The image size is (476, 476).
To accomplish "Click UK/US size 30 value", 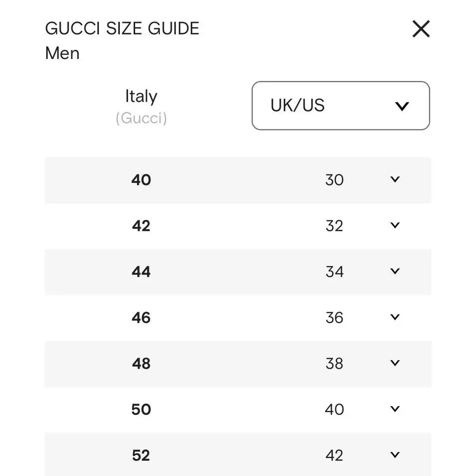I will (334, 180).
